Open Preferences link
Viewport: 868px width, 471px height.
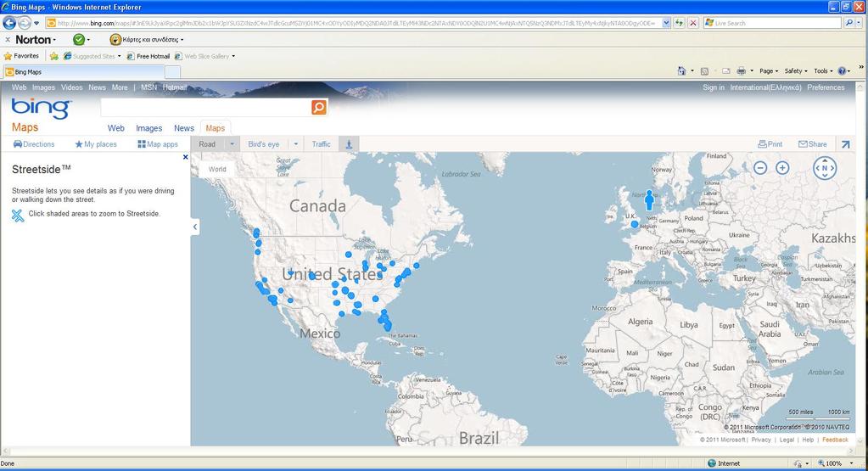(826, 87)
